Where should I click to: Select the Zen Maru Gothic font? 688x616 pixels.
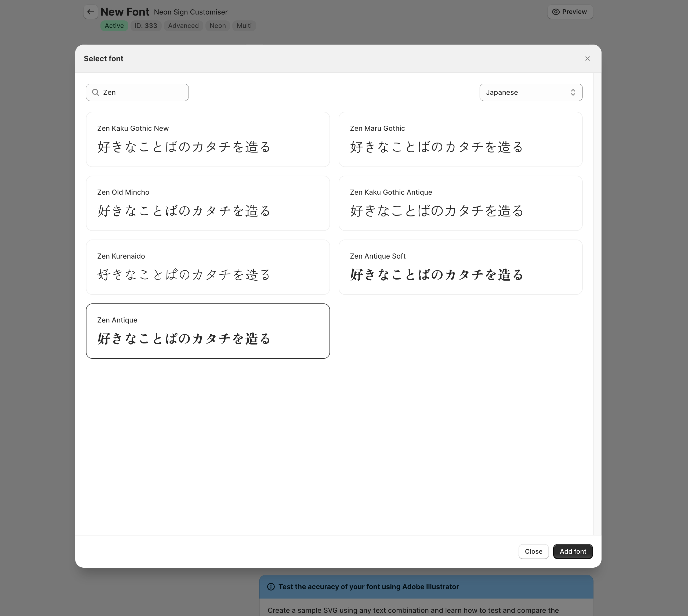(460, 139)
